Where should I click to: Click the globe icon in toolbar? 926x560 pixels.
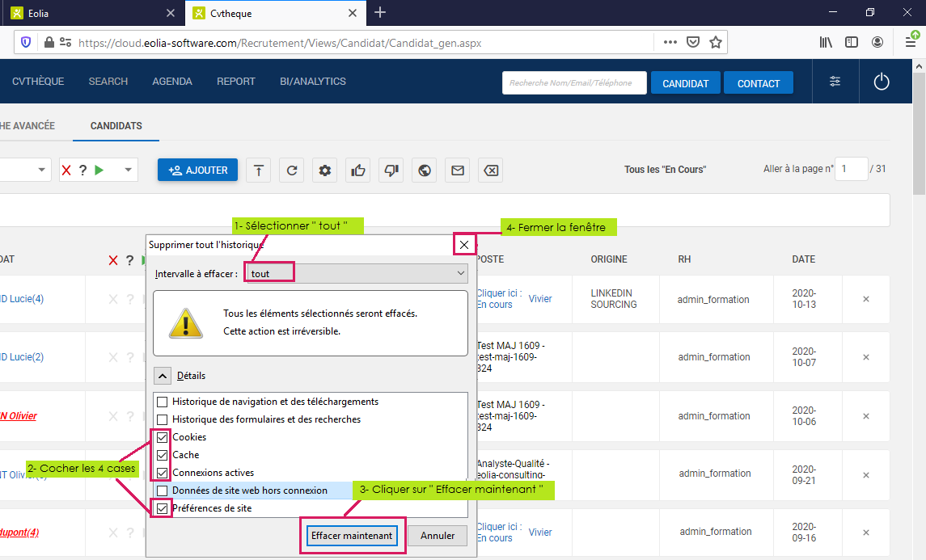tap(425, 171)
